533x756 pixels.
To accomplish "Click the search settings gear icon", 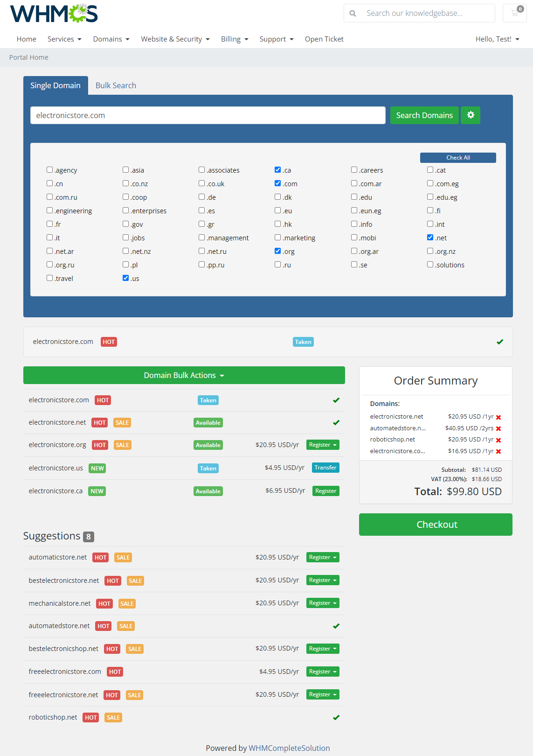I will pos(471,115).
